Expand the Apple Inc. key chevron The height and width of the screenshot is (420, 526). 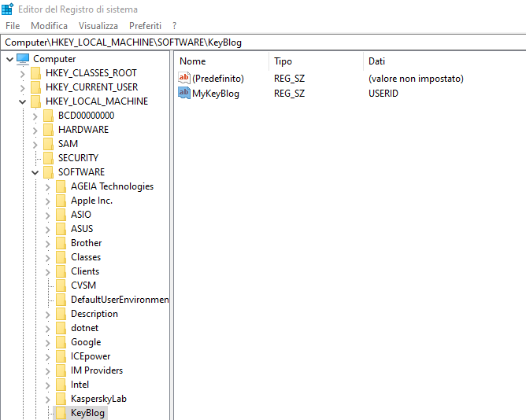coord(47,201)
